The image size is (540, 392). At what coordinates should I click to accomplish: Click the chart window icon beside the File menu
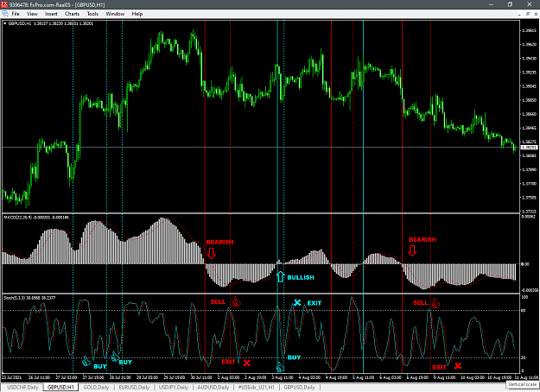pos(5,14)
